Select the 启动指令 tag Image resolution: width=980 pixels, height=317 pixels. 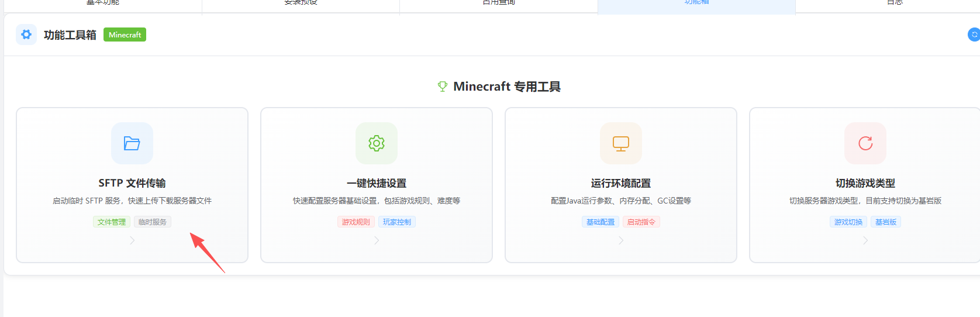641,222
